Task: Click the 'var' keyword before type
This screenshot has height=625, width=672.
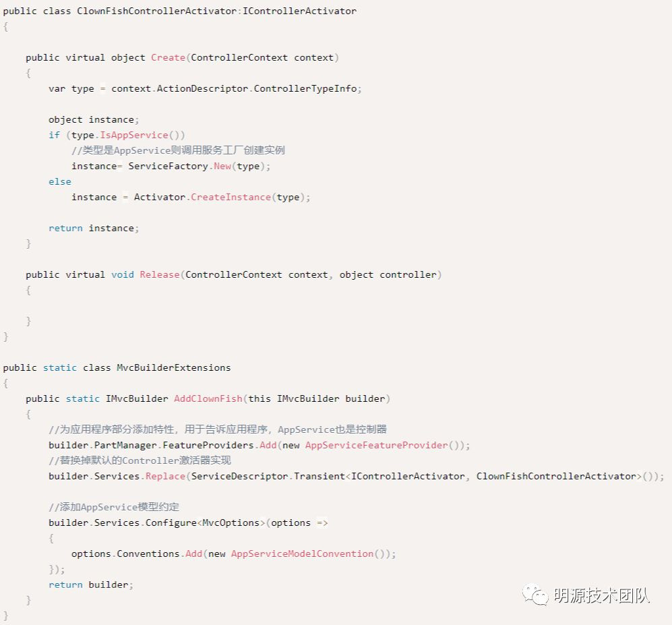Action: pyautogui.click(x=57, y=89)
